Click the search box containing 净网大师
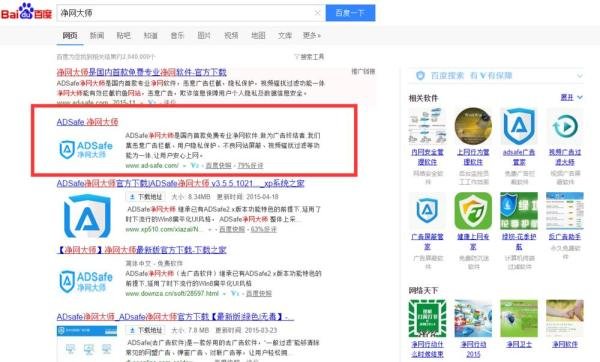This screenshot has width=600, height=362. point(191,13)
